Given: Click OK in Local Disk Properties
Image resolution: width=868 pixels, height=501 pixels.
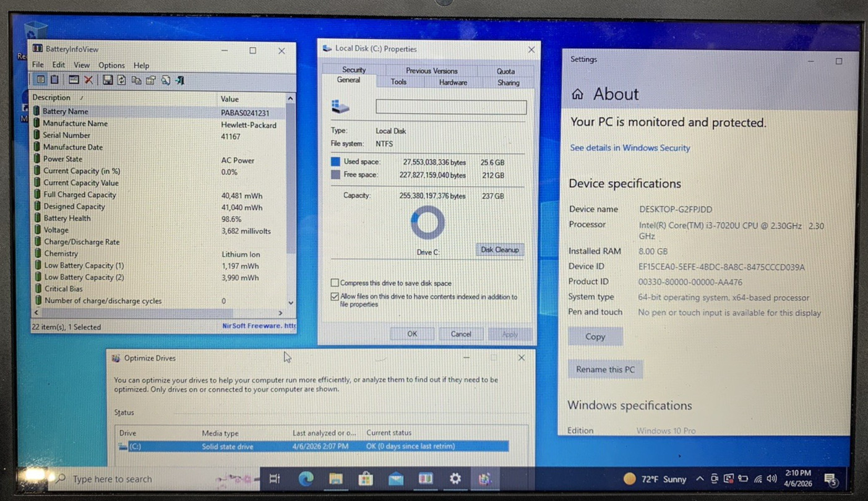Looking at the screenshot, I should [x=412, y=334].
